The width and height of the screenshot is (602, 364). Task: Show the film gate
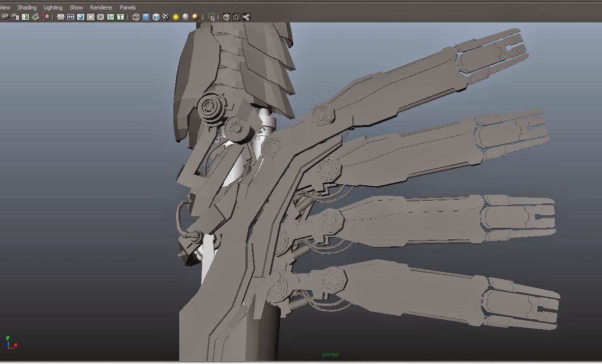pos(71,16)
